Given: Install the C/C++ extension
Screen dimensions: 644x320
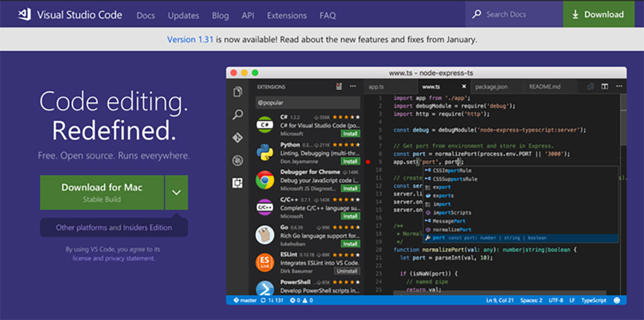Looking at the screenshot, I should [350, 216].
